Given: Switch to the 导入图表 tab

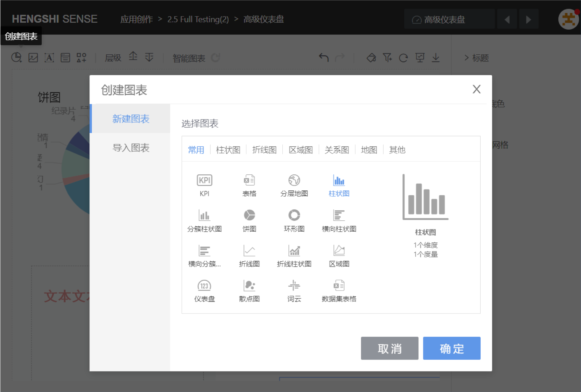Looking at the screenshot, I should [131, 148].
